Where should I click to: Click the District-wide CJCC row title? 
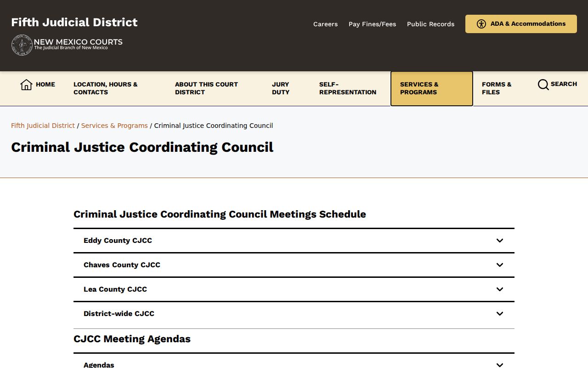pos(119,314)
